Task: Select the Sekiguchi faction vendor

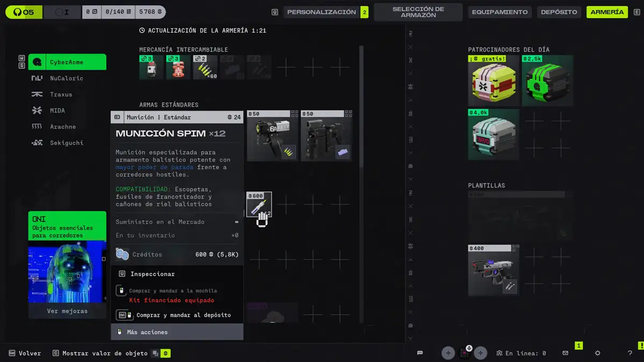Action: pos(66,143)
